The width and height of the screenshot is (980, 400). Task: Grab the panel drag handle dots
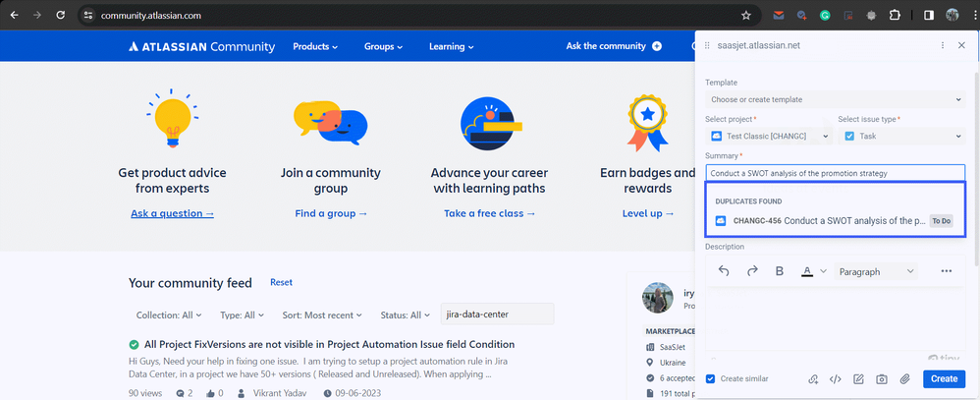point(707,45)
